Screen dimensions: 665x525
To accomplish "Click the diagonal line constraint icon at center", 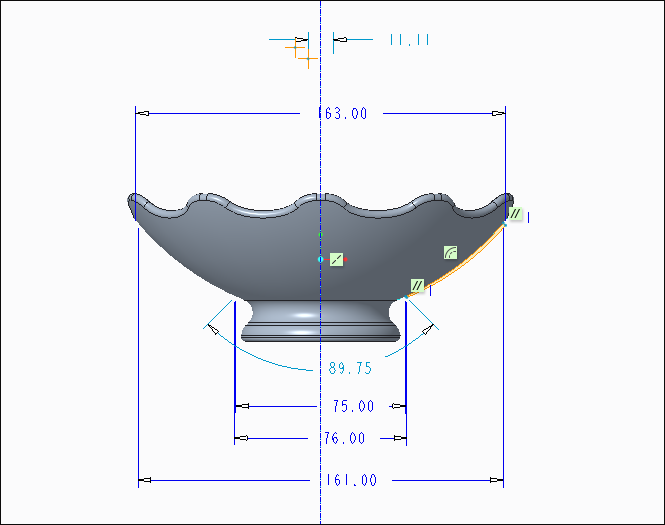I will point(336,259).
